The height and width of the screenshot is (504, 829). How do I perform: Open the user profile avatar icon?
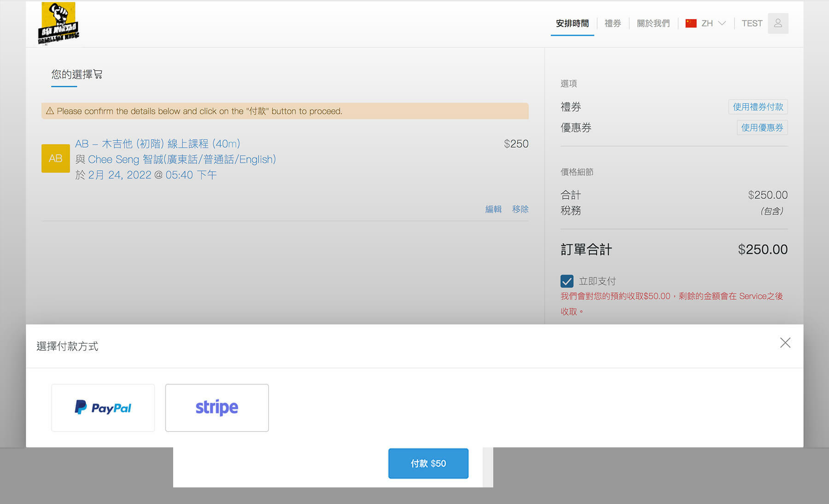point(778,23)
